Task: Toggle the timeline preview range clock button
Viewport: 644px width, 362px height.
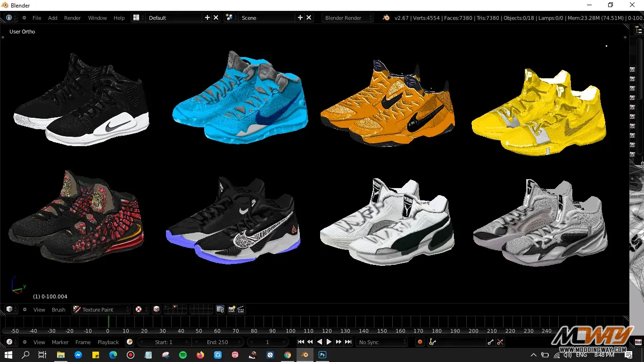Action: pyautogui.click(x=130, y=342)
